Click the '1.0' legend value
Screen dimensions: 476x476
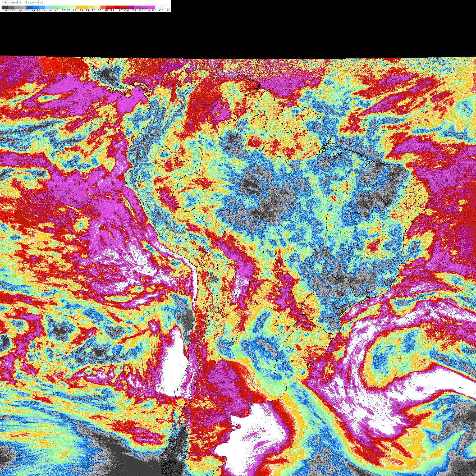coord(13,10)
